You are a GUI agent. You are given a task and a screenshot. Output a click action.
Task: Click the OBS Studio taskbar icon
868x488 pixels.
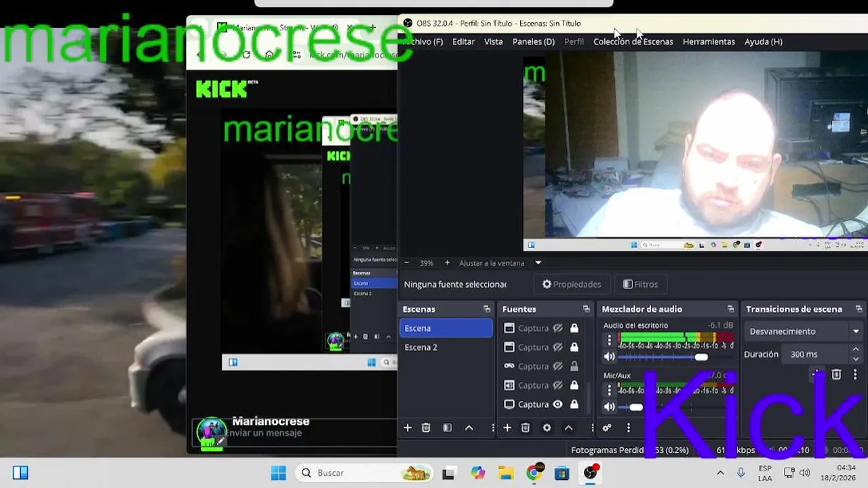coord(591,473)
